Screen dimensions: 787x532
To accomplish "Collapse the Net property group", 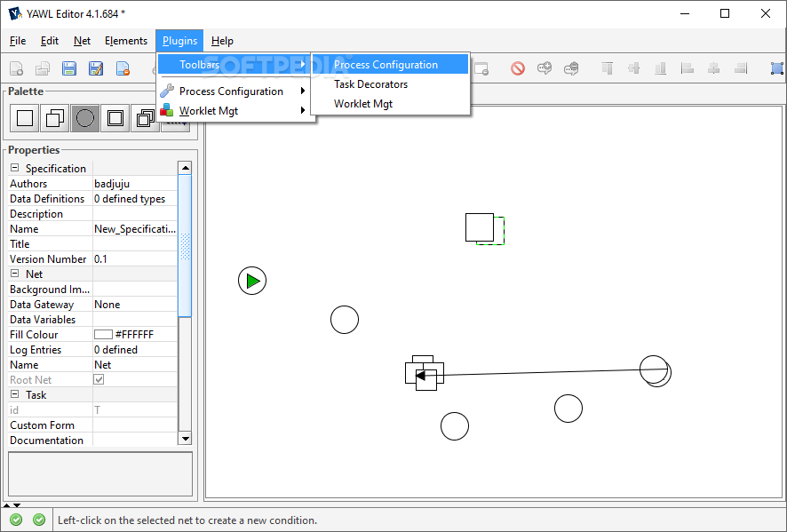I will point(14,274).
